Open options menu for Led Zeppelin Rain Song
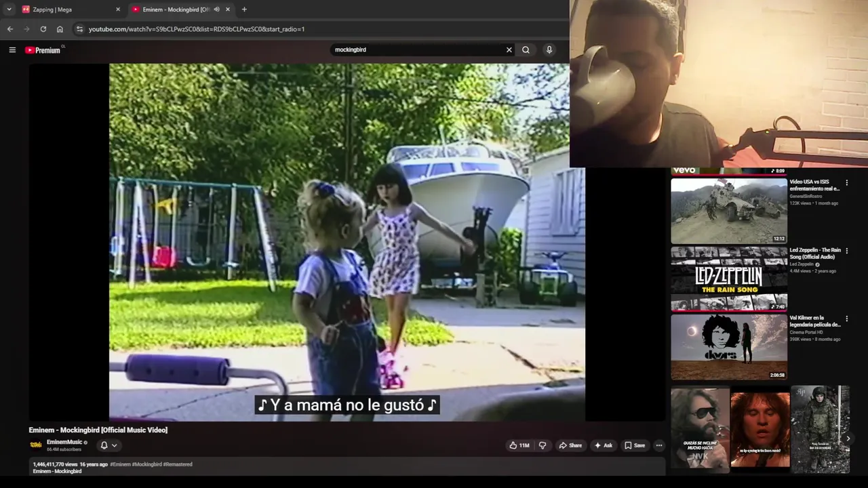 click(847, 251)
